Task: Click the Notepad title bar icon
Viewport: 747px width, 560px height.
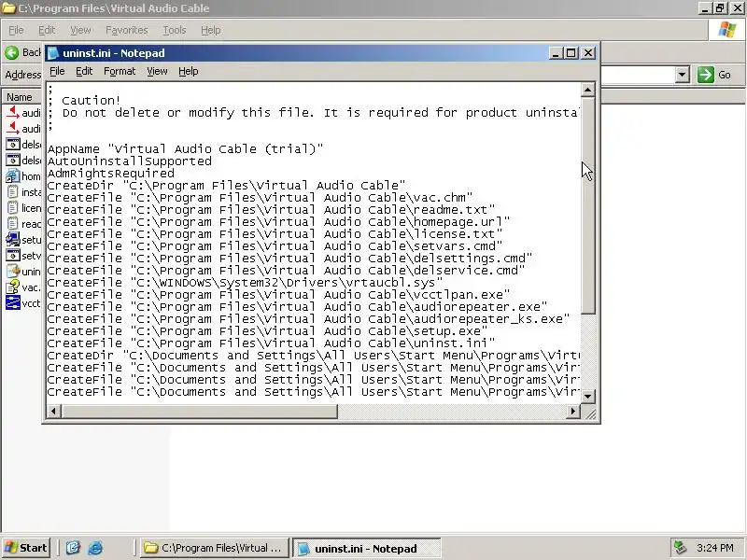Action: [53, 53]
